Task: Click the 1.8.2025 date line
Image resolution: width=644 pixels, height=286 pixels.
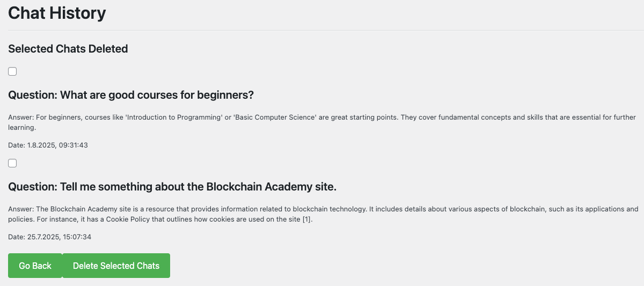Action: (x=48, y=145)
